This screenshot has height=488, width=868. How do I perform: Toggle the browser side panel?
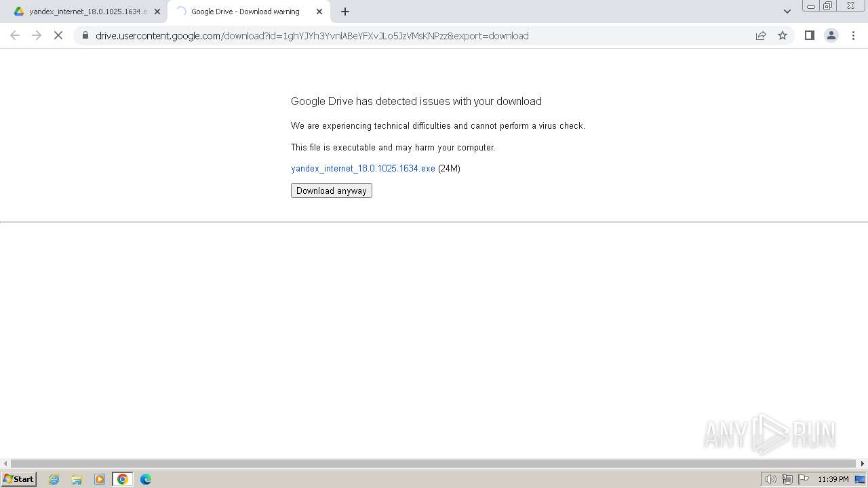click(x=809, y=35)
